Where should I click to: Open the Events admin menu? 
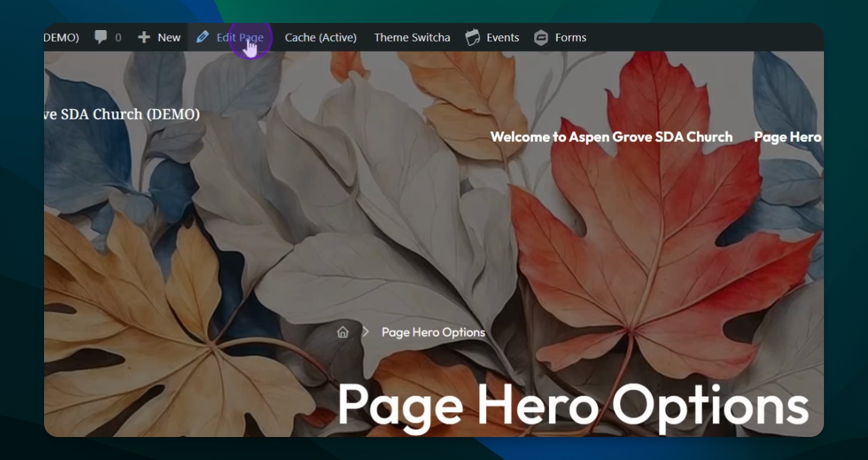[x=492, y=37]
